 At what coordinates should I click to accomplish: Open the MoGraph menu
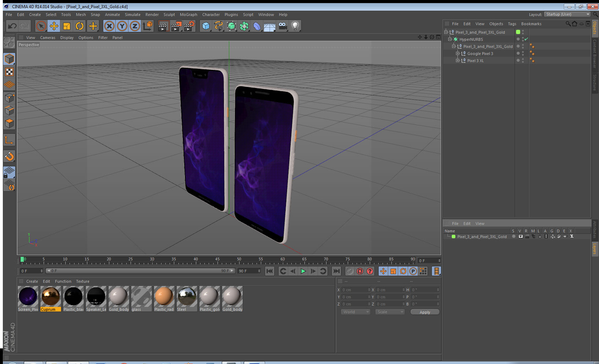point(188,15)
